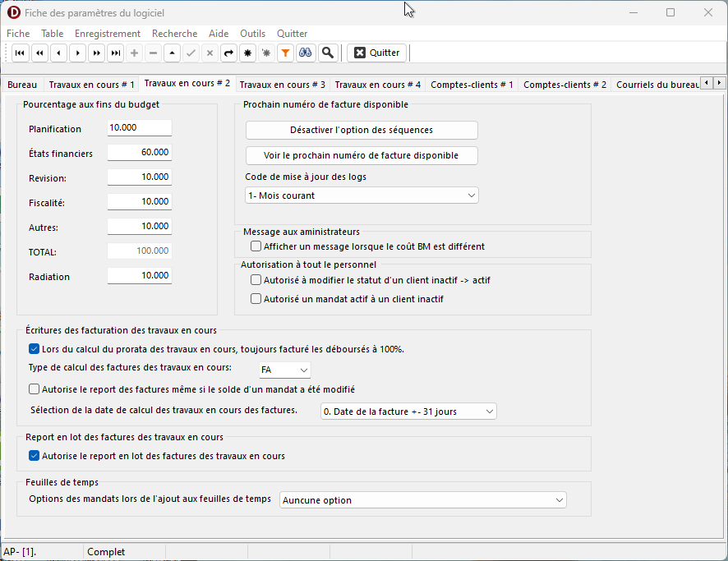
Task: Open the Outils menu
Action: [252, 34]
